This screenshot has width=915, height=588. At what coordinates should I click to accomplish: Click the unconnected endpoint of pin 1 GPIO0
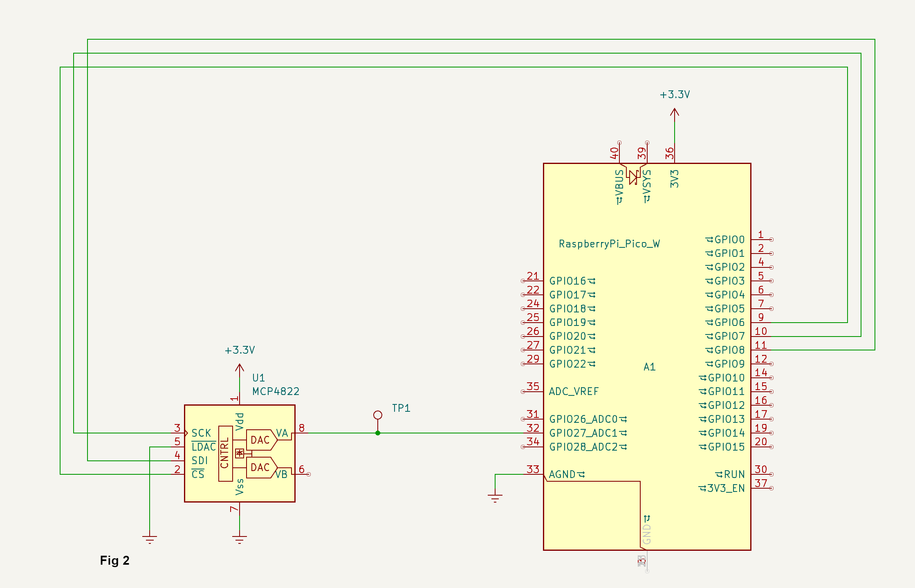point(771,240)
